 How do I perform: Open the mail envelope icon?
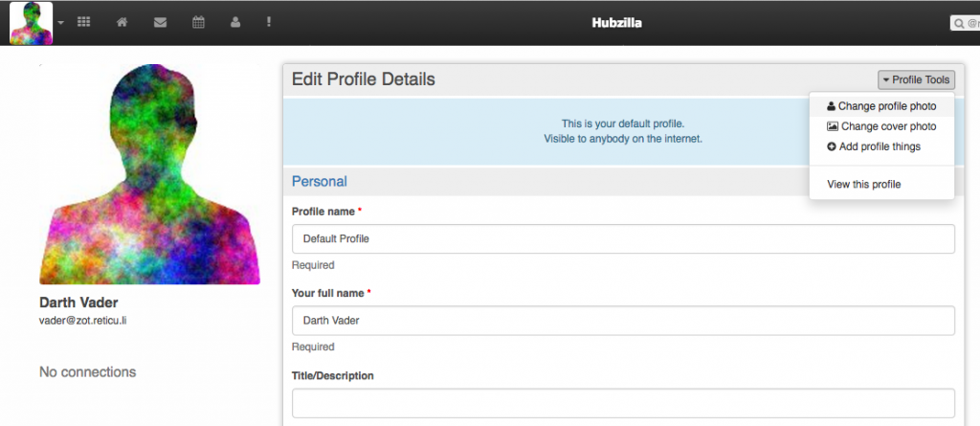[160, 22]
